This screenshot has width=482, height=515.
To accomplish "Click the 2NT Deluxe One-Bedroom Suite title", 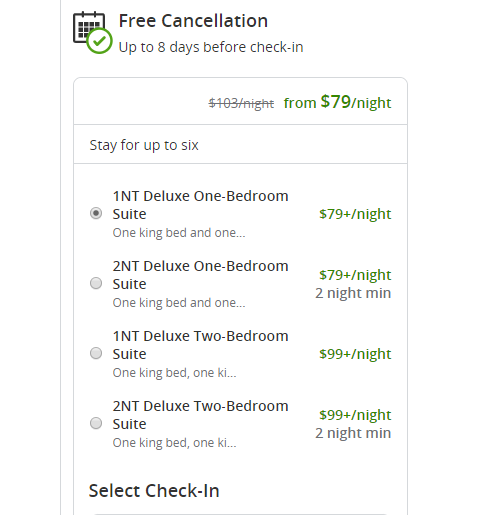I will coord(200,275).
